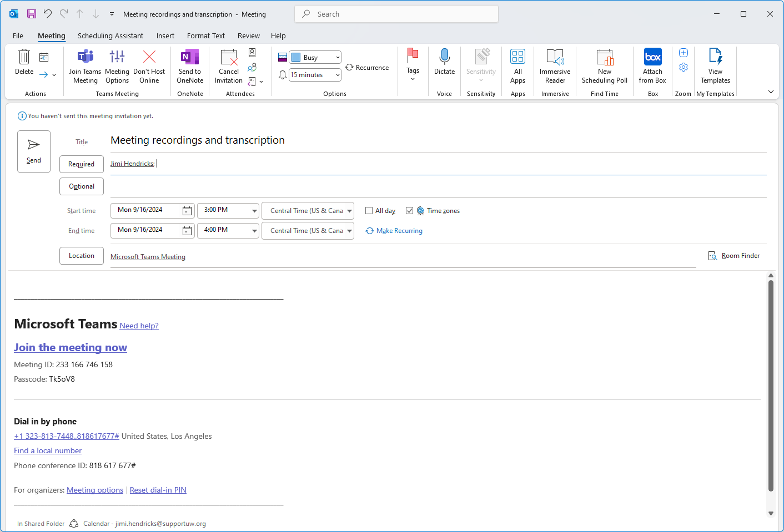784x532 pixels.
Task: Open Address Book icon in Attendees
Action: tap(252, 53)
